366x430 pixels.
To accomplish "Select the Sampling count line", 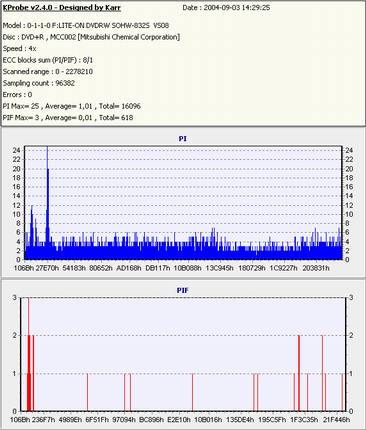I will click(39, 83).
